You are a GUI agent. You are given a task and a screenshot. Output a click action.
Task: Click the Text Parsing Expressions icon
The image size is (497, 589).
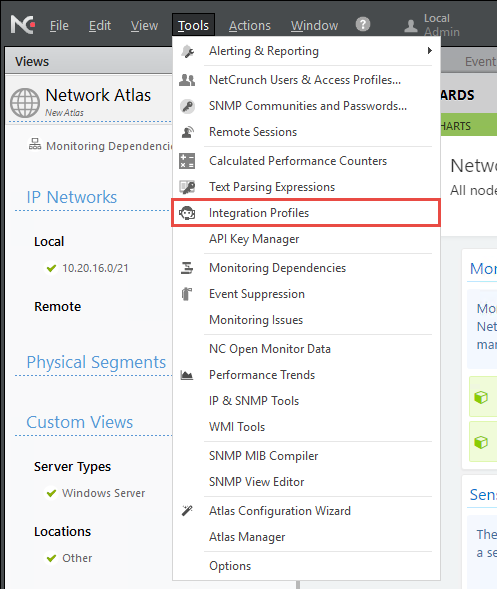[187, 187]
